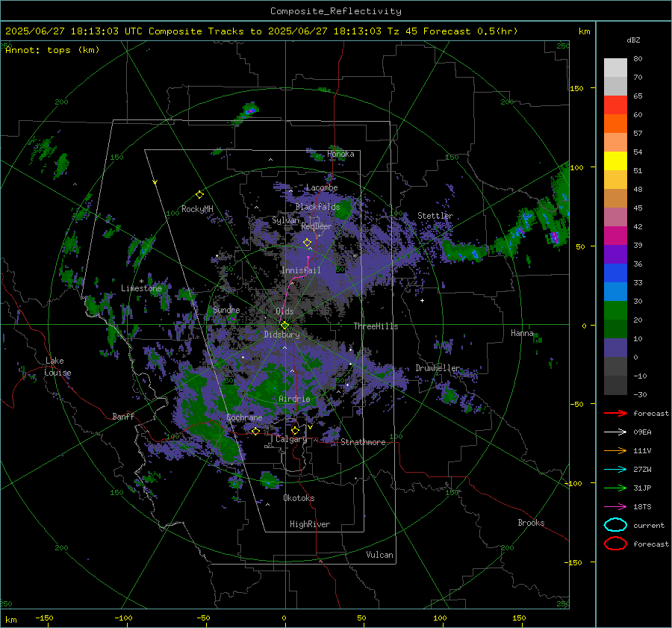
Task: Click the Hanna city label
Action: pos(522,333)
